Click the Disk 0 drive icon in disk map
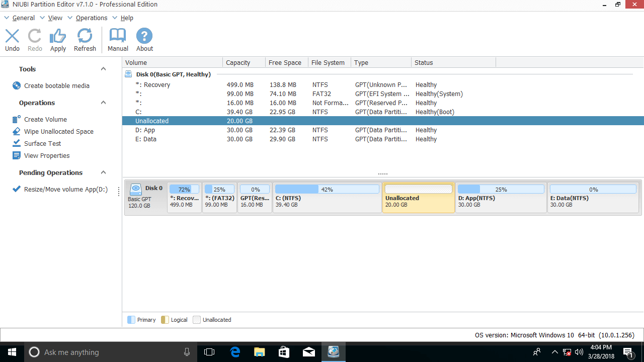Image resolution: width=644 pixels, height=362 pixels. [x=136, y=190]
